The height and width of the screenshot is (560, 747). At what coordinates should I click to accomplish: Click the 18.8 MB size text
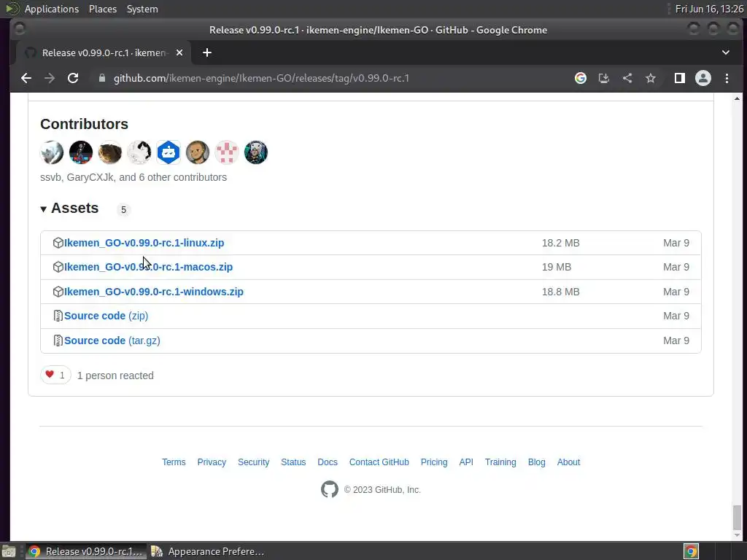561,292
